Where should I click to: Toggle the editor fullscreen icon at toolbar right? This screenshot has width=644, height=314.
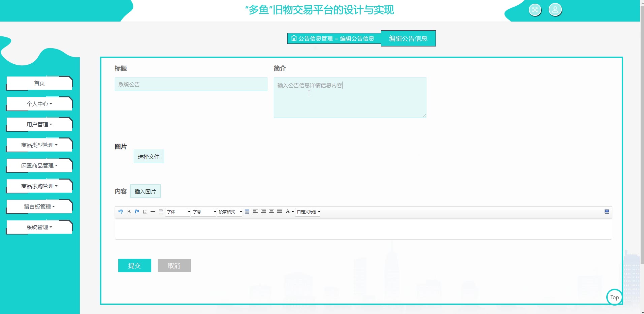tap(607, 212)
